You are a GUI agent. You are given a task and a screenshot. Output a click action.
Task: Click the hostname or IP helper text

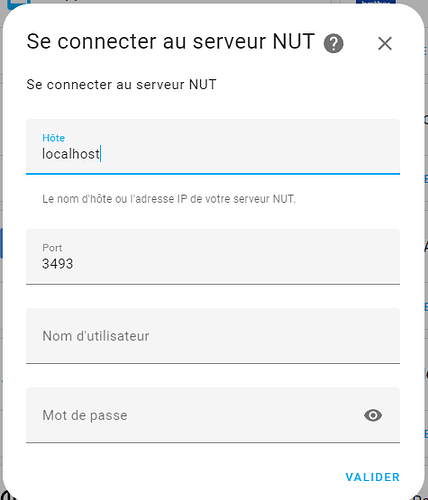(x=169, y=199)
